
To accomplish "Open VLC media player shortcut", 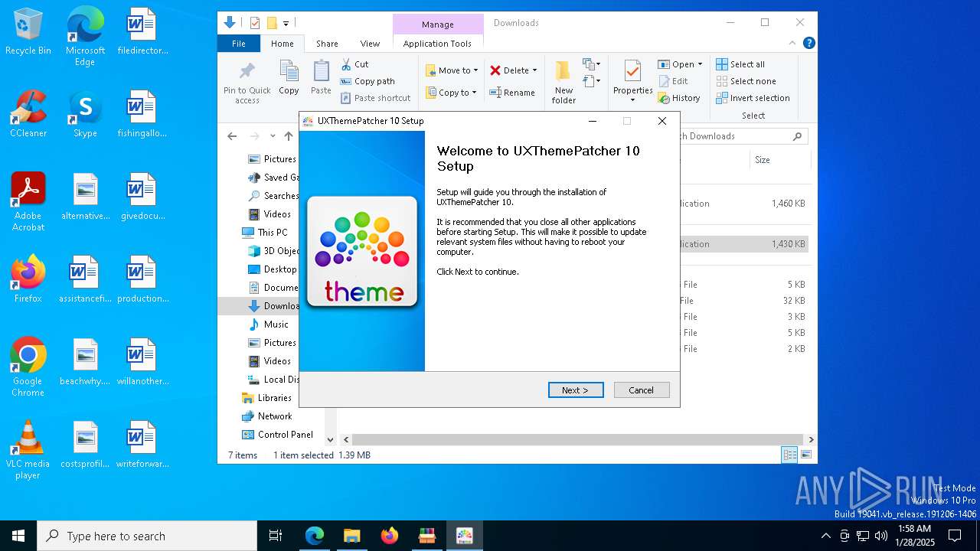I will coord(28,449).
